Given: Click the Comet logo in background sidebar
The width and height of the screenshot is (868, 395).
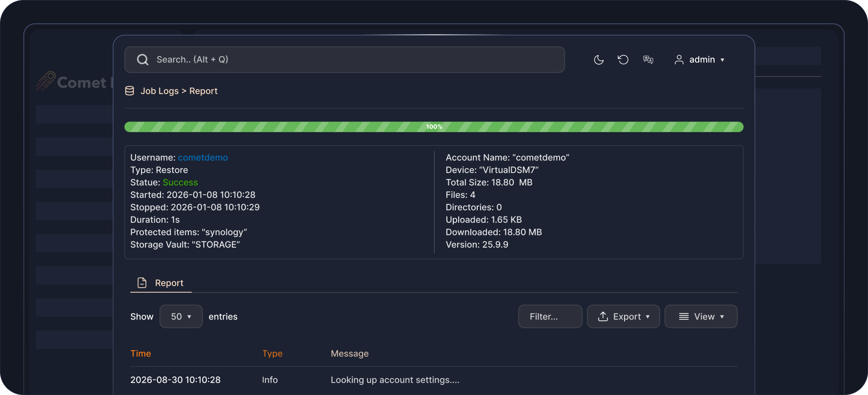Looking at the screenshot, I should [73, 81].
